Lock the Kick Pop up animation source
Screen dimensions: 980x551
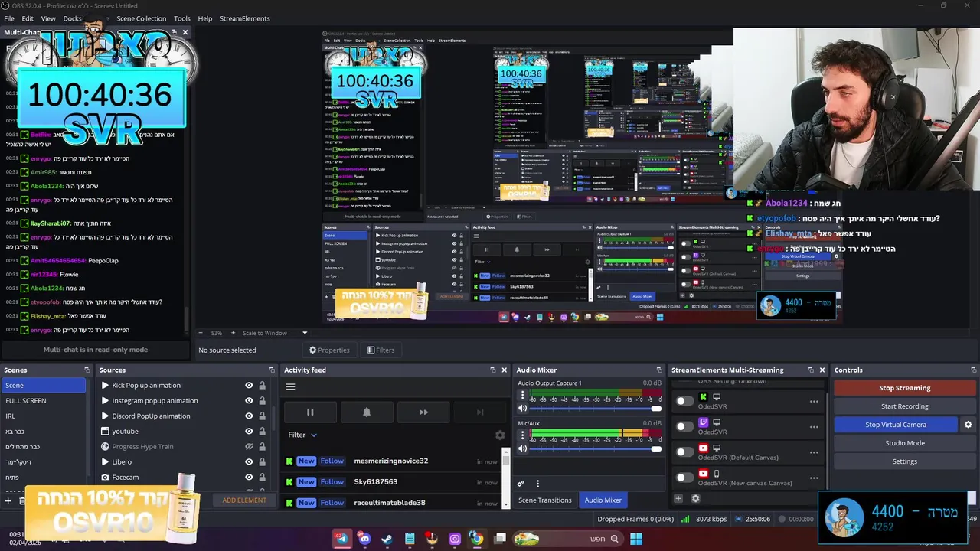click(x=262, y=386)
